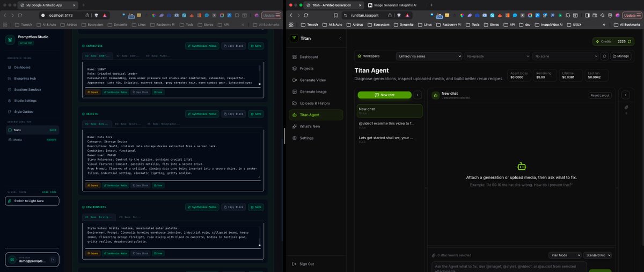Open the Plan Mode dropdown

click(x=565, y=255)
